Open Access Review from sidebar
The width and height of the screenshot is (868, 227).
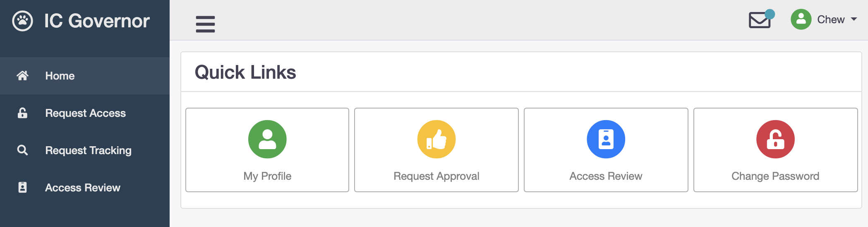[83, 188]
